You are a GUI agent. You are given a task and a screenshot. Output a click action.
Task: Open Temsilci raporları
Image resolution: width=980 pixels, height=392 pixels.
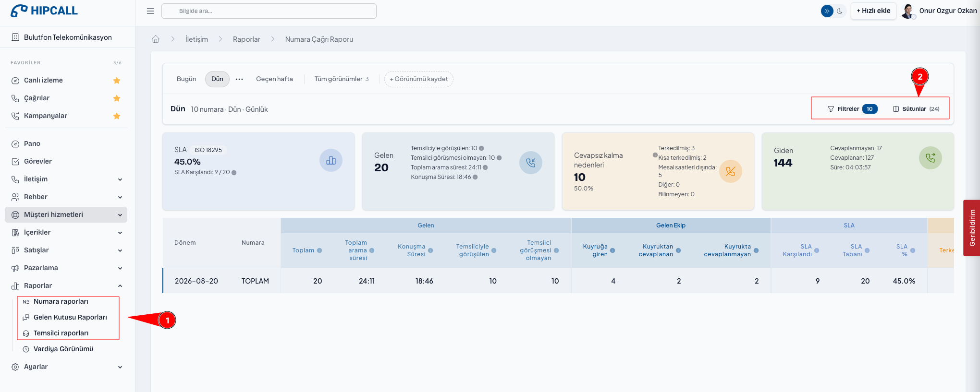(x=61, y=333)
